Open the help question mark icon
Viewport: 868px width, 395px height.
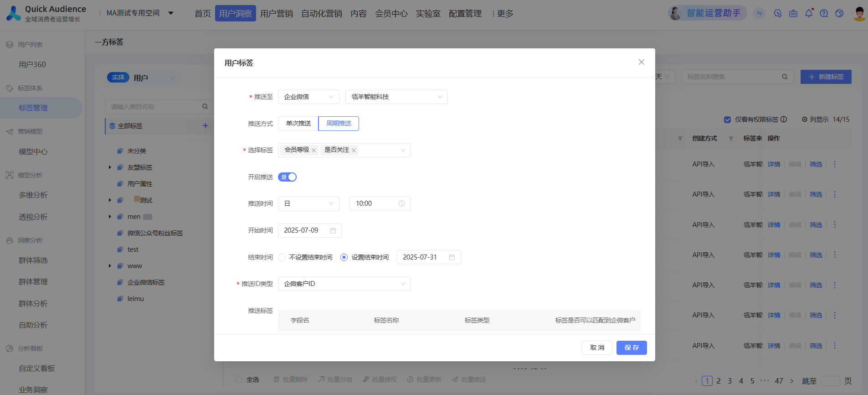pos(824,13)
